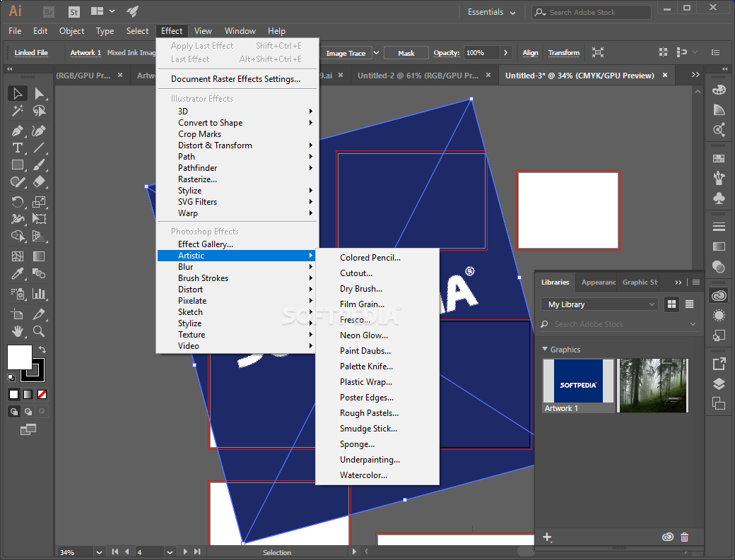The height and width of the screenshot is (560, 735).
Task: Open Document Raster Effects Settings...
Action: (236, 79)
